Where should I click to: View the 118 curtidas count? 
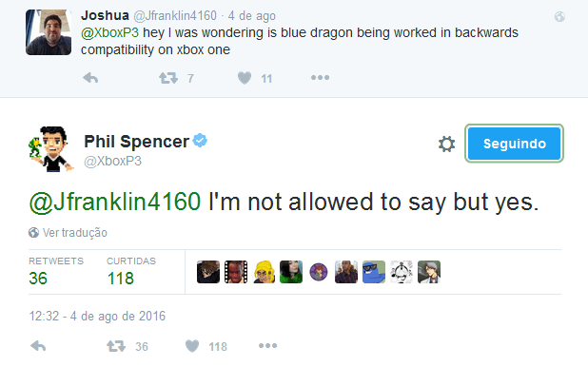coord(121,279)
